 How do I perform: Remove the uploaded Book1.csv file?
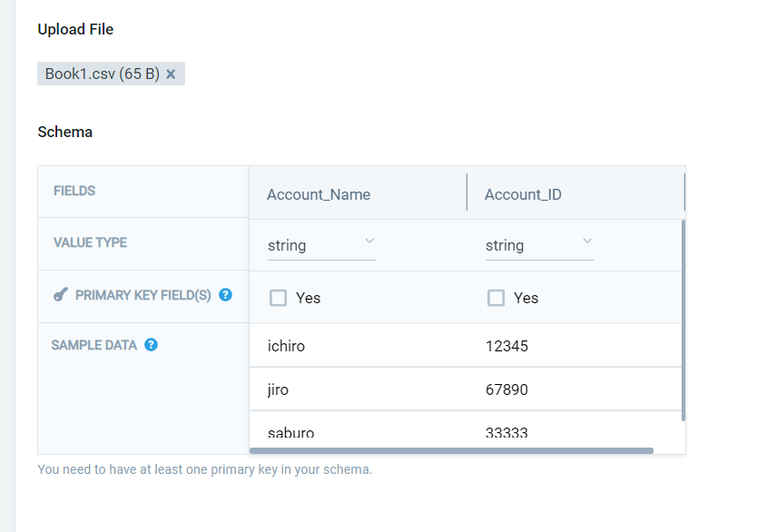tap(171, 74)
